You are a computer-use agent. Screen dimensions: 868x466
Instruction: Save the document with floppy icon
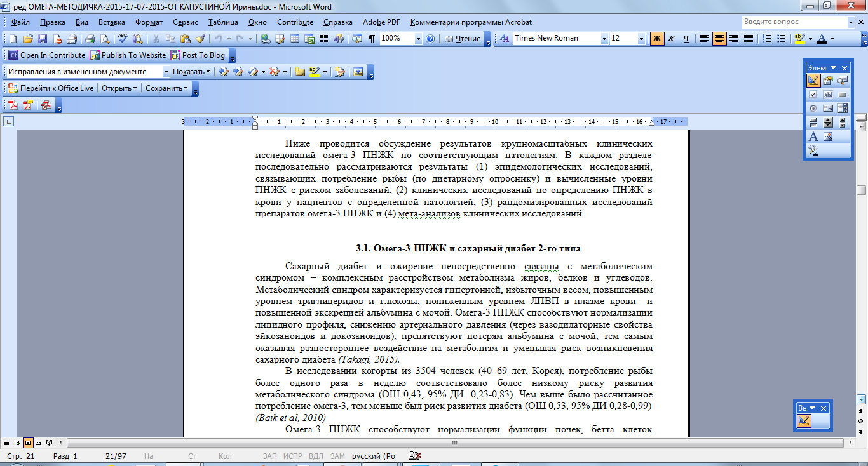click(x=43, y=39)
